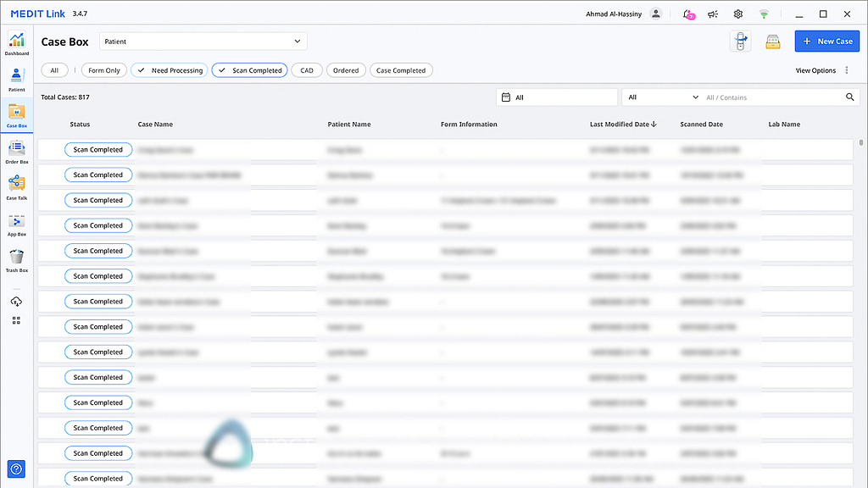Click the notifications bell icon
The width and height of the screenshot is (868, 488).
(687, 14)
